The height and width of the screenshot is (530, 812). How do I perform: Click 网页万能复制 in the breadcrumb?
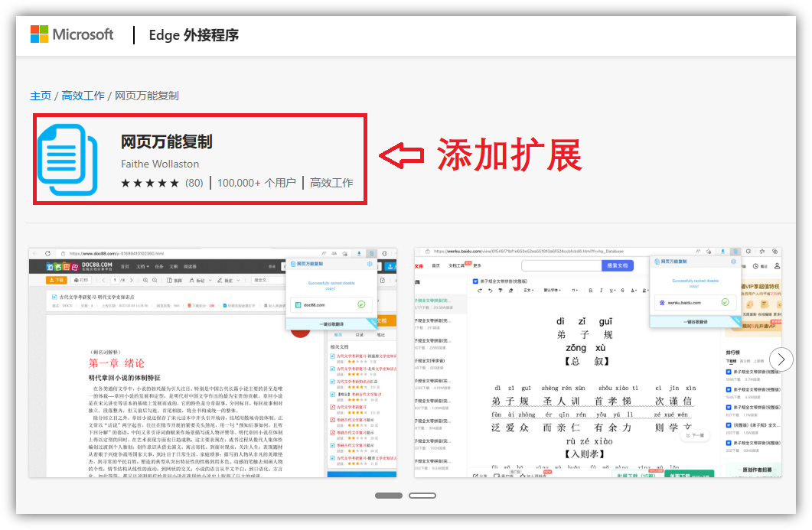pyautogui.click(x=146, y=96)
